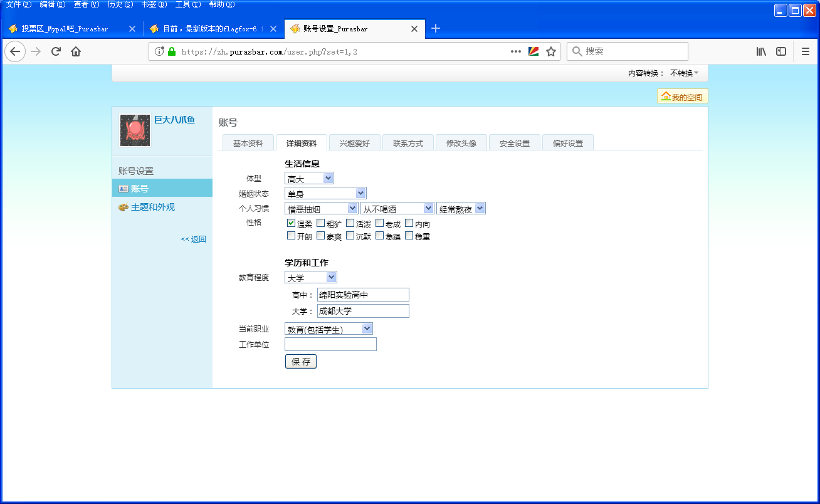
Task: Bookmark this page with the star icon
Action: (551, 51)
